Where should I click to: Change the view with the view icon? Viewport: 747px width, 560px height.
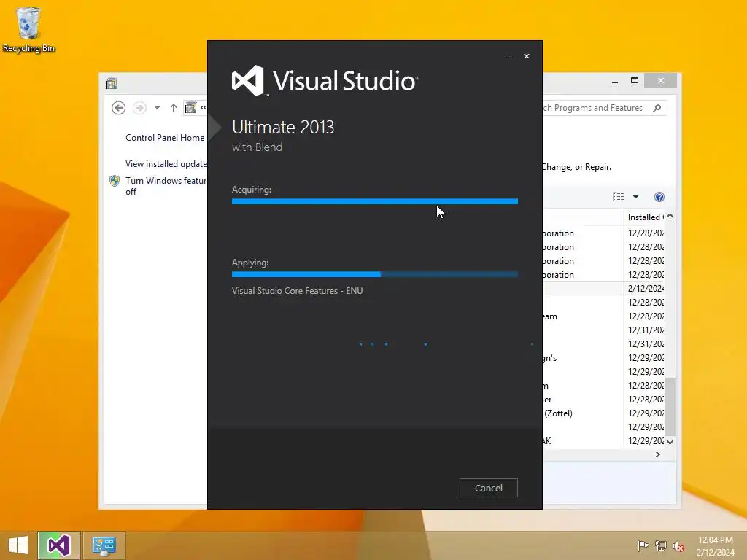click(x=619, y=197)
